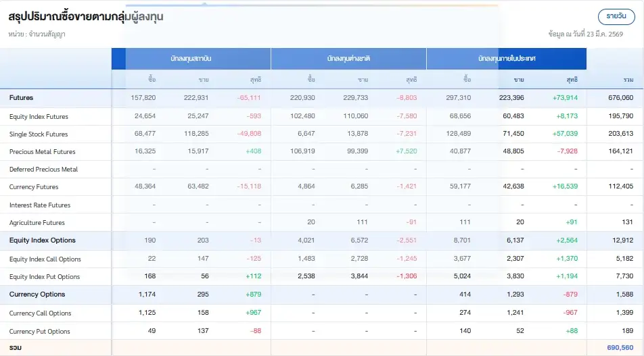Click the Currency Call Options row label
Image resolution: width=644 pixels, height=356 pixels.
[x=41, y=313]
